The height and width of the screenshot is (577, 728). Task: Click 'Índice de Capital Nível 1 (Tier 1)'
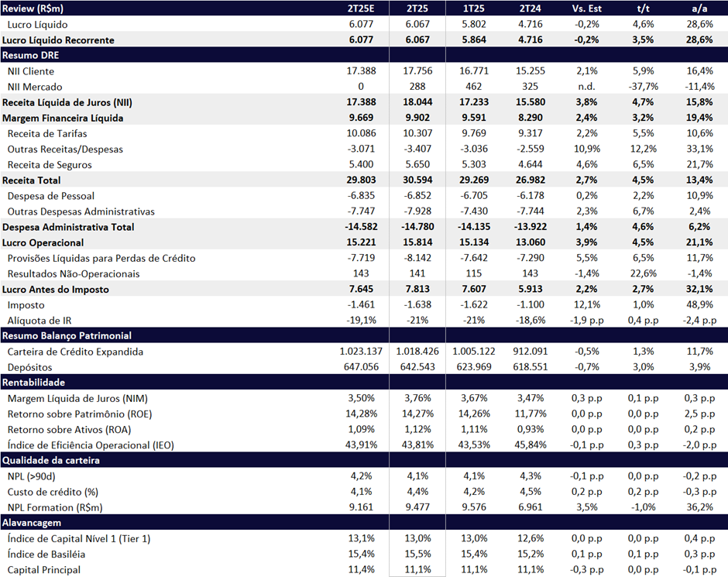pos(79,538)
